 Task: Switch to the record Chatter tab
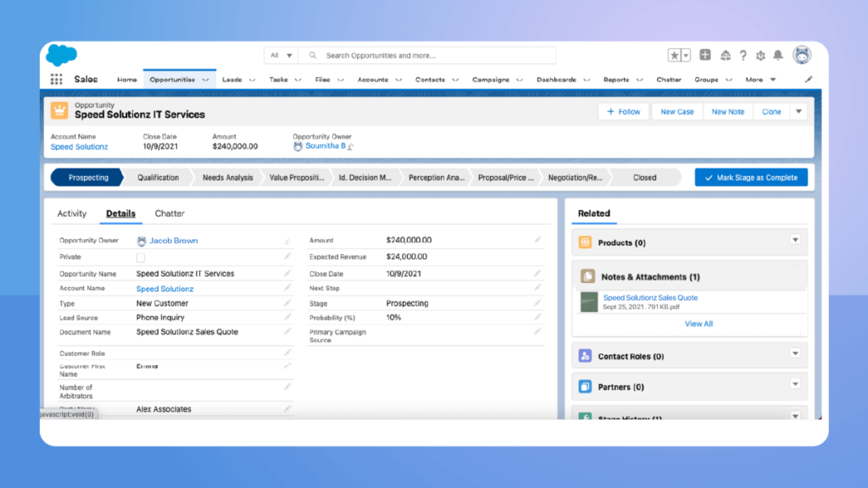pos(170,213)
